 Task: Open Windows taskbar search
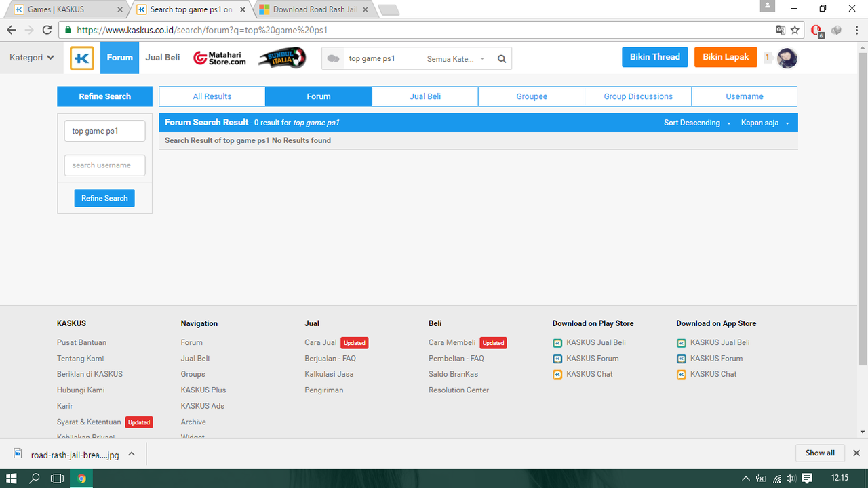point(35,479)
